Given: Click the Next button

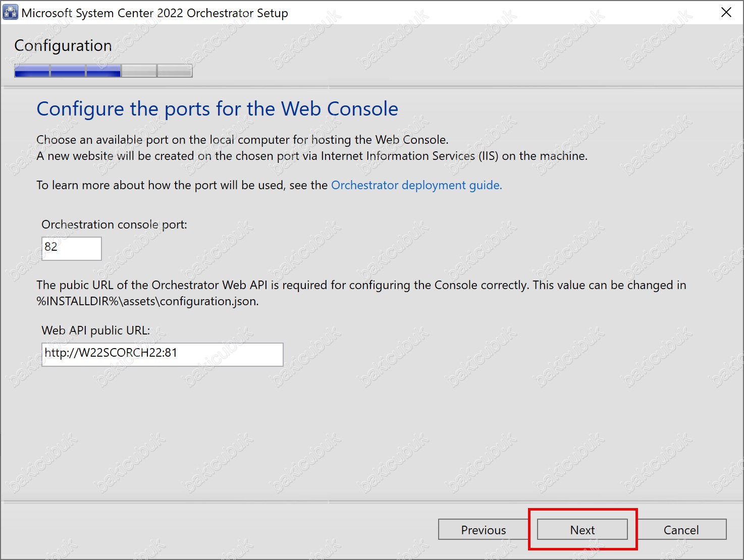Looking at the screenshot, I should 582,530.
